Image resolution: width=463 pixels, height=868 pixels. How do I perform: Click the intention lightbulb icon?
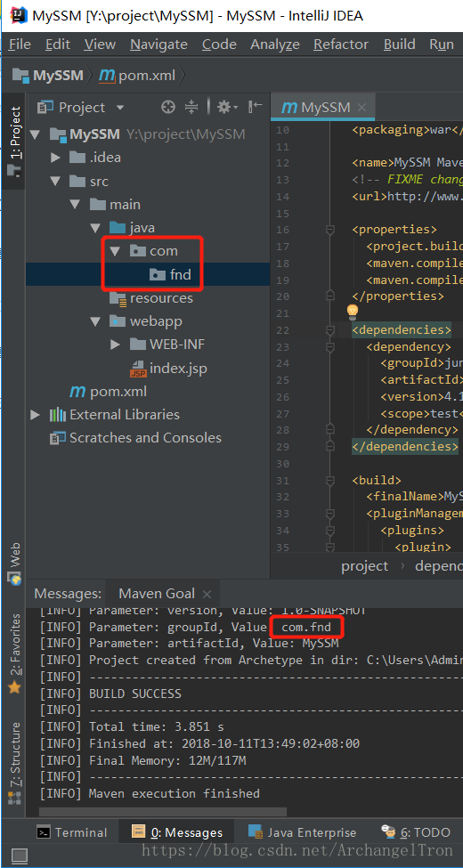[353, 312]
